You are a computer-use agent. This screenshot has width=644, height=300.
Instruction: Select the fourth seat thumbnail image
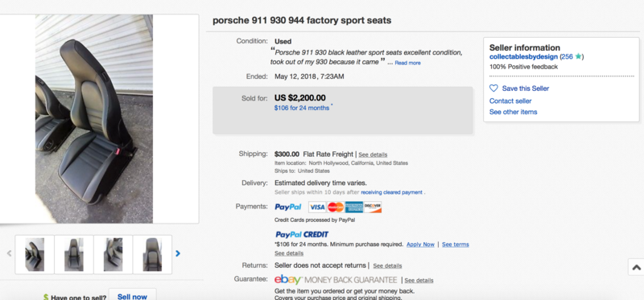tap(152, 254)
